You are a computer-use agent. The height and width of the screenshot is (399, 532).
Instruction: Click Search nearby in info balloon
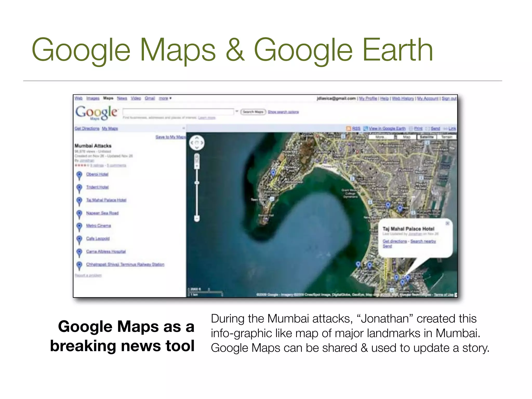[423, 241]
